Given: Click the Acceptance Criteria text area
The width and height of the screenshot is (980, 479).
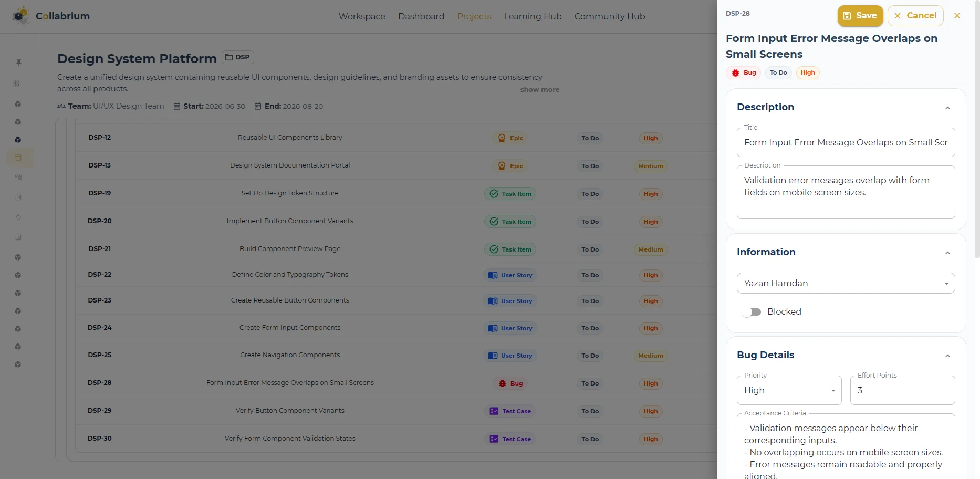Looking at the screenshot, I should tap(846, 446).
